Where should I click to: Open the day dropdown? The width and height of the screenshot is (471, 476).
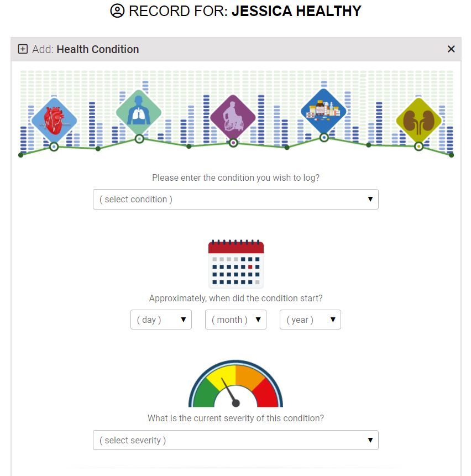coord(161,320)
